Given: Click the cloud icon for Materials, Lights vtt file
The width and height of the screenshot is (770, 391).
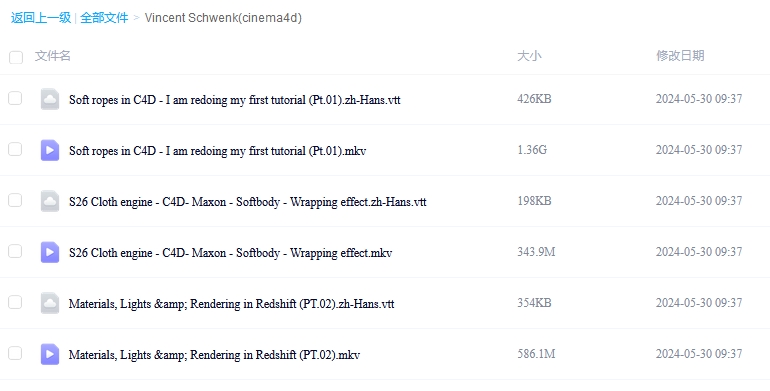Looking at the screenshot, I should [50, 304].
